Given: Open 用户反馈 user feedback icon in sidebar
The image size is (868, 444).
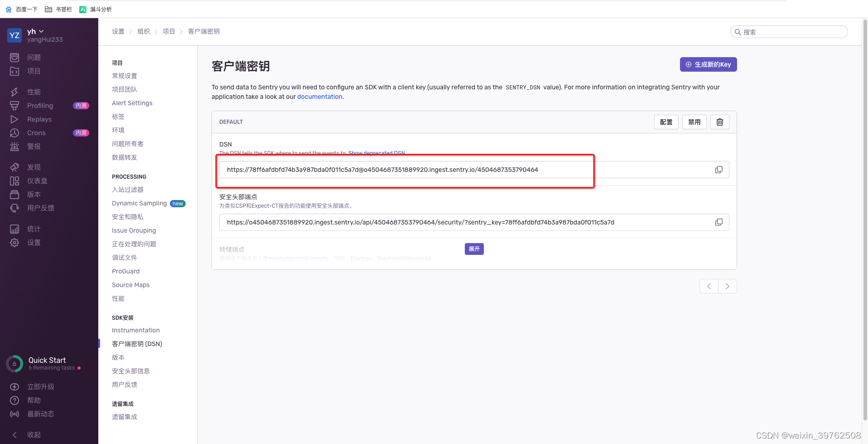Looking at the screenshot, I should pos(14,208).
